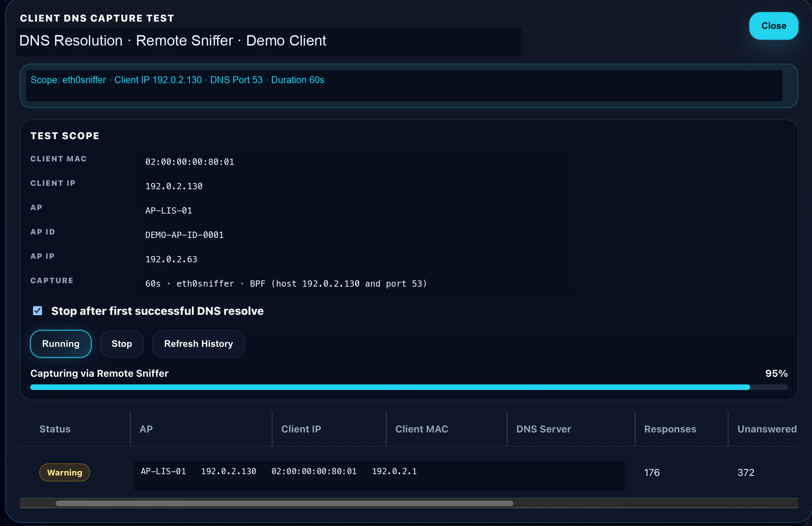Click the DNS Resolution title text

172,41
